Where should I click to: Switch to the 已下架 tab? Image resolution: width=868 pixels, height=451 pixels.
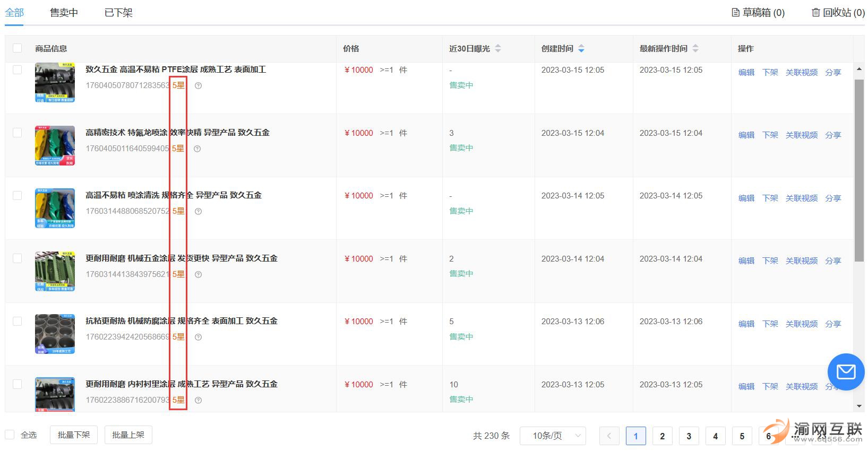118,13
